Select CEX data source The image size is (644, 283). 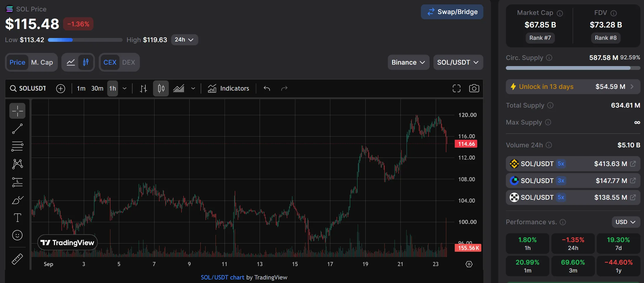click(110, 62)
